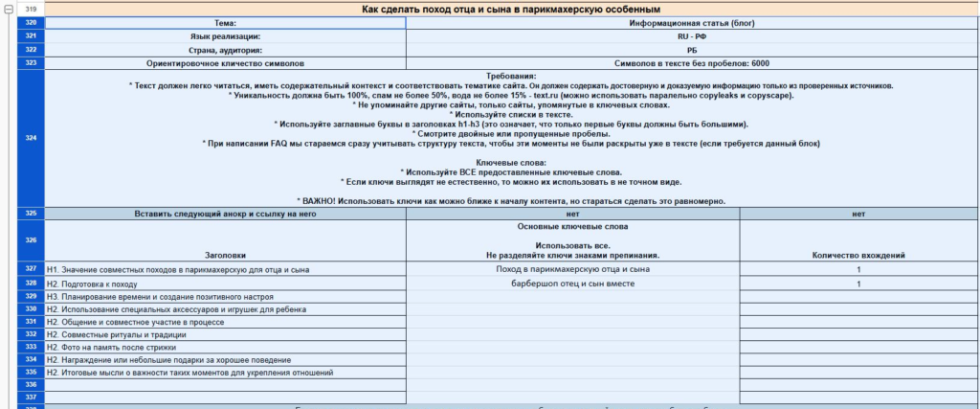This screenshot has width=980, height=409.
Task: Collapse the row group with minus toggle
Action: (9, 10)
